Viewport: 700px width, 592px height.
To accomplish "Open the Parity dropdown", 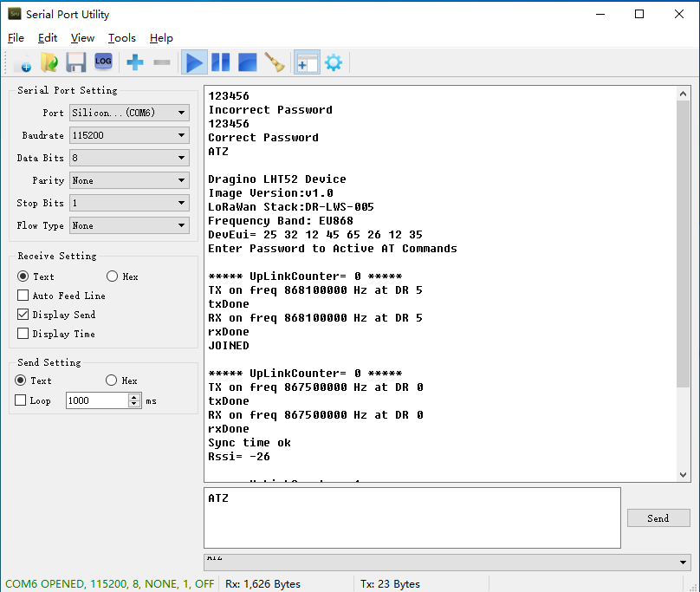I will tap(129, 180).
